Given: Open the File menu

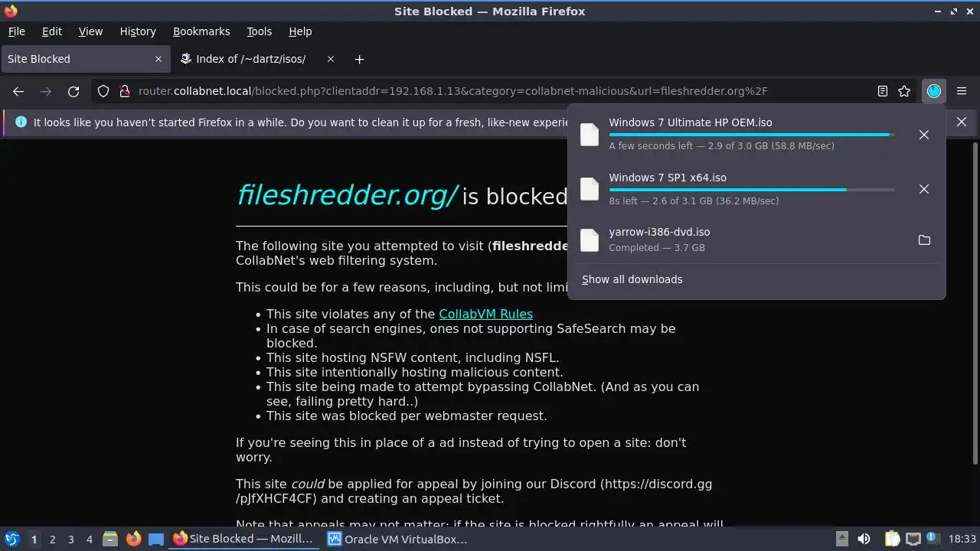Looking at the screenshot, I should (x=16, y=31).
